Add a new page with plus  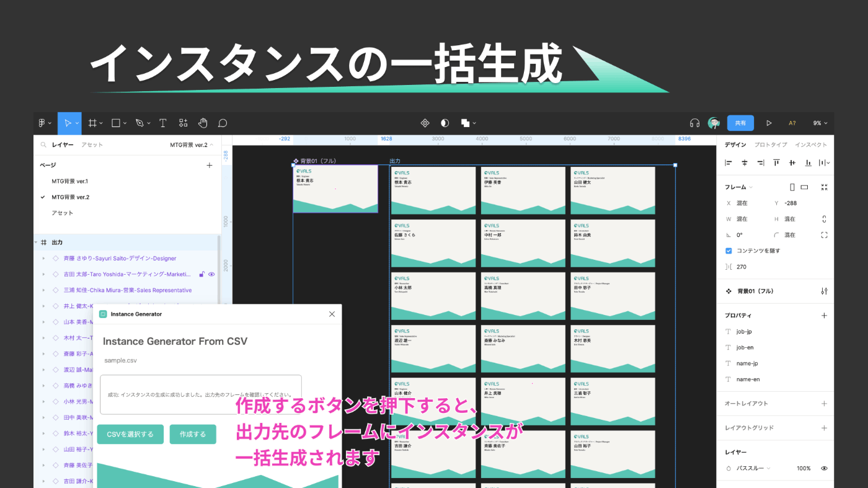[x=210, y=165]
